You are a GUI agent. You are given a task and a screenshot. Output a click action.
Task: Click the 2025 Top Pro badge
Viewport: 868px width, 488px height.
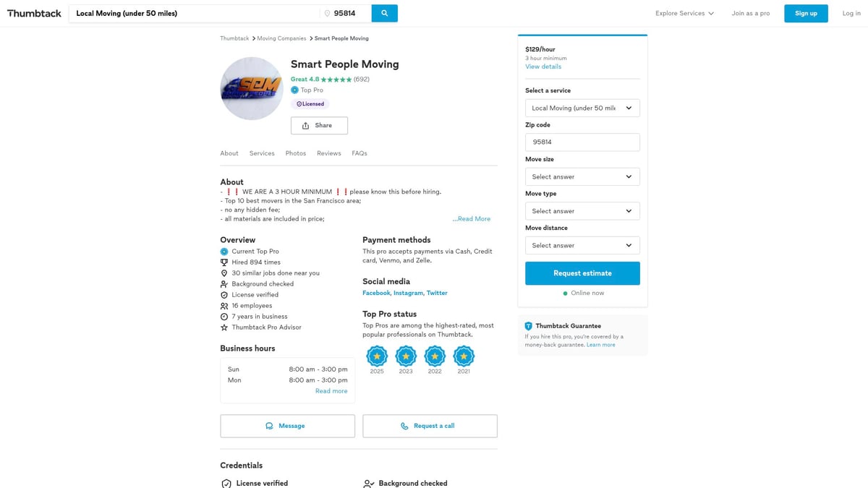(x=377, y=356)
